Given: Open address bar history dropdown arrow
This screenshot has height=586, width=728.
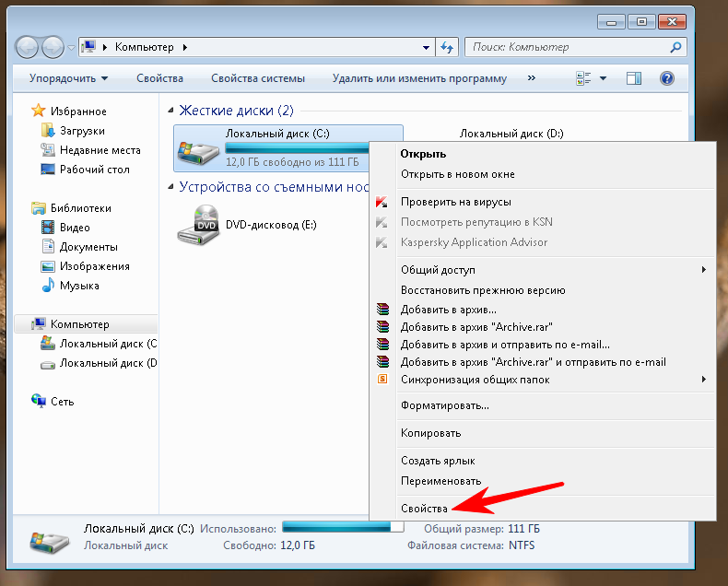Looking at the screenshot, I should 426,47.
